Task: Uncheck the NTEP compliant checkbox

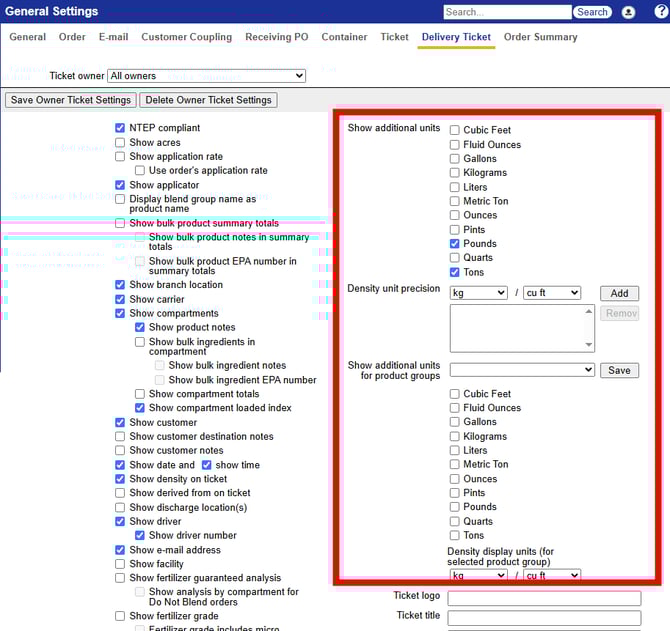Action: 120,128
